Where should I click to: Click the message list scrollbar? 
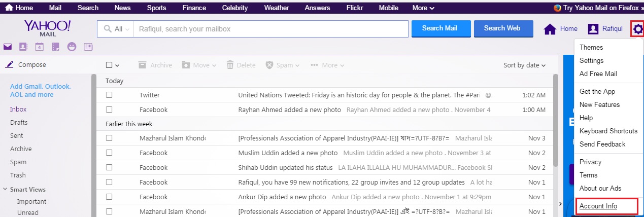556,120
